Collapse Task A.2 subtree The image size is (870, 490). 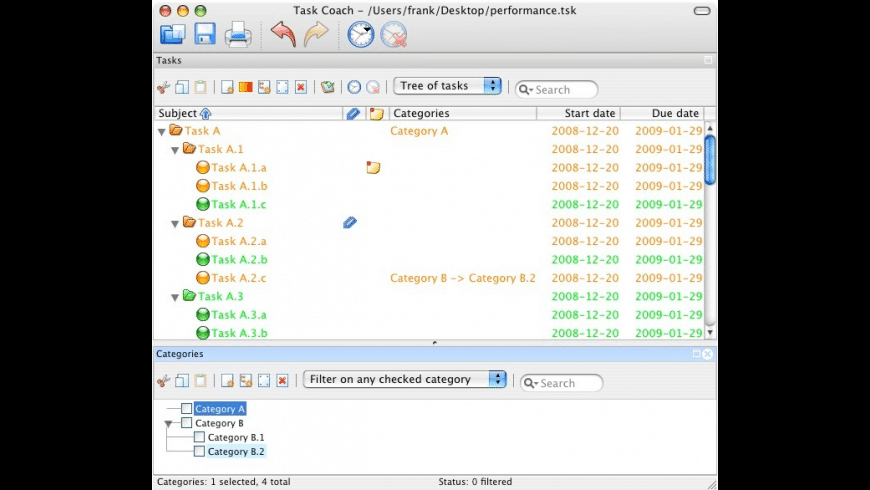(x=175, y=224)
